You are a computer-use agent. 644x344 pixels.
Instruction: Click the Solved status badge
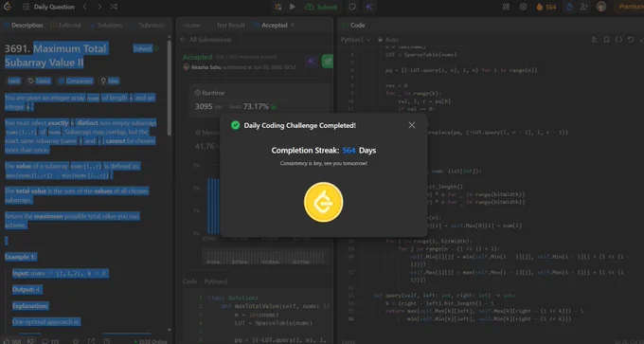click(x=146, y=48)
